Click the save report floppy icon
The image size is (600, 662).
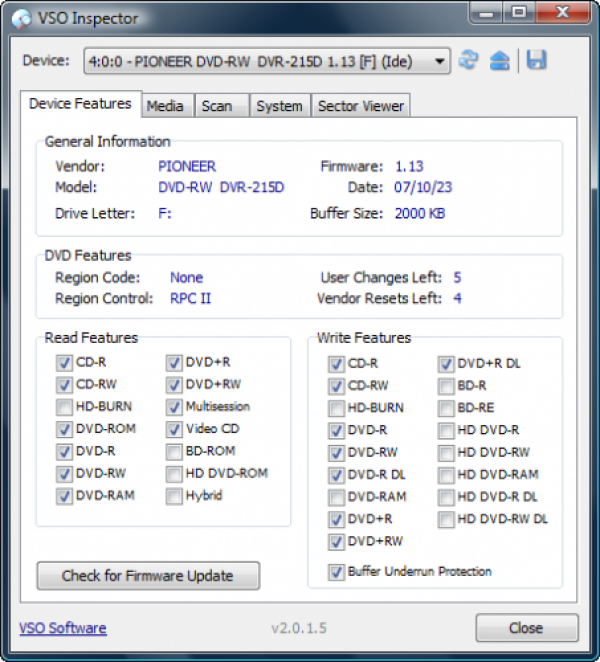536,60
